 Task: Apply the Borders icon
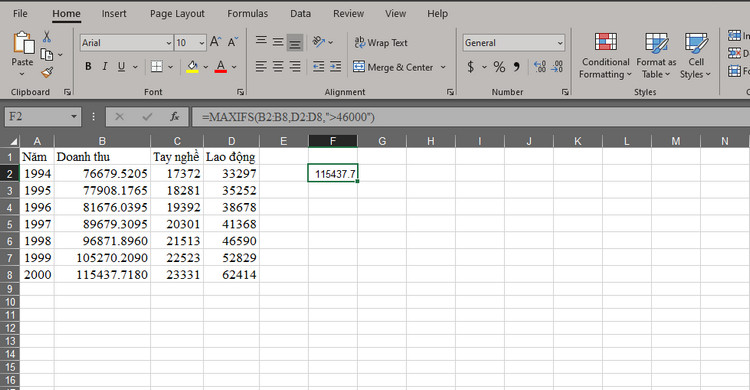(156, 67)
